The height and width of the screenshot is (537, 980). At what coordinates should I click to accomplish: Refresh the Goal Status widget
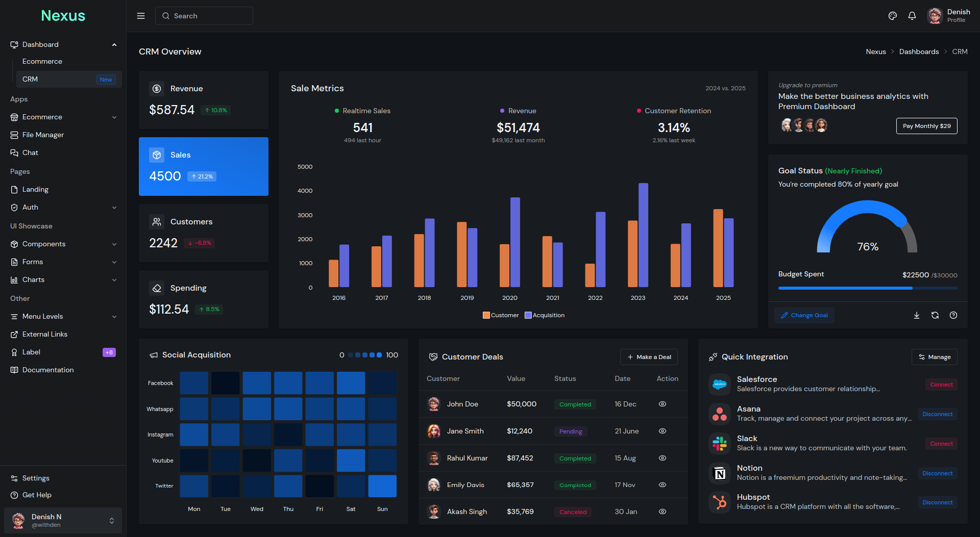point(935,315)
